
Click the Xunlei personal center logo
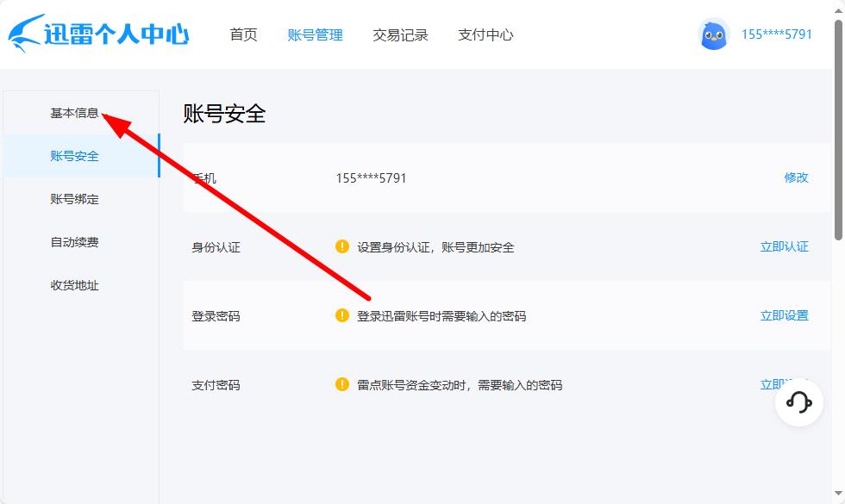tap(98, 34)
